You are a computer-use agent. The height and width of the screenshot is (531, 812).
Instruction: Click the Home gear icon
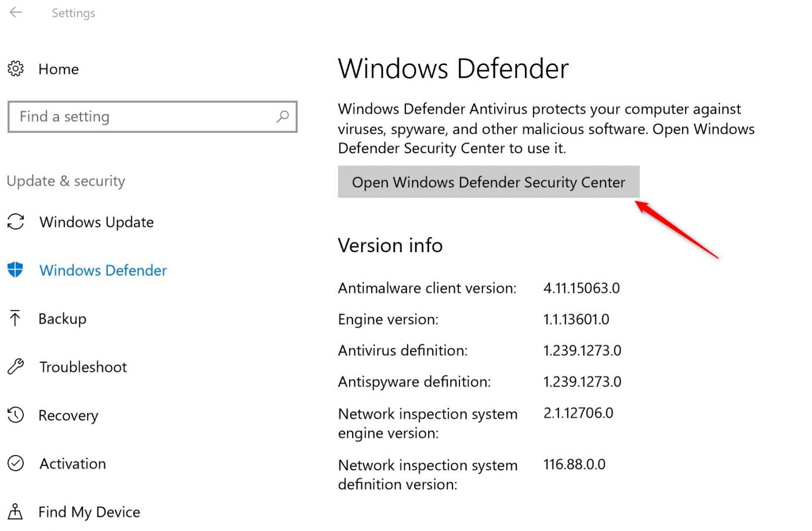[16, 68]
